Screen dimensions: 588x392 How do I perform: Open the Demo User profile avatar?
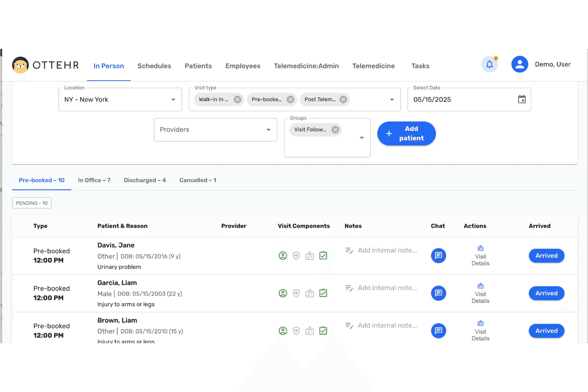pyautogui.click(x=520, y=64)
